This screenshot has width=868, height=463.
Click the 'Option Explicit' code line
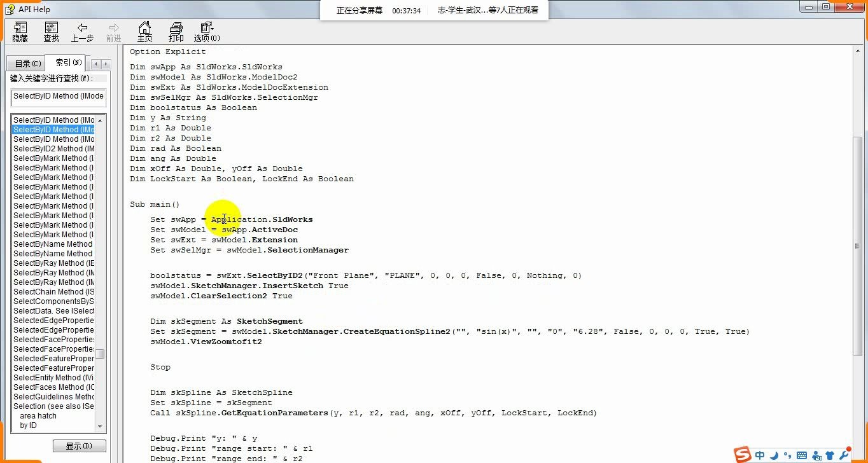coord(168,52)
